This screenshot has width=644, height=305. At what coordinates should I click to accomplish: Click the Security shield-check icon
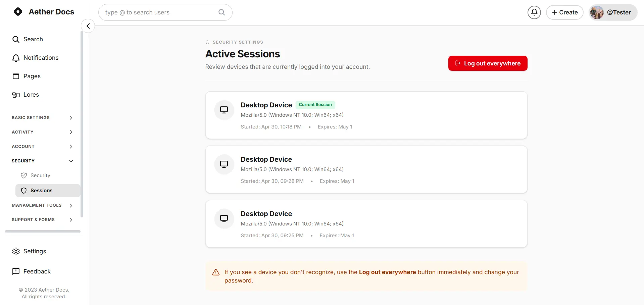24,175
